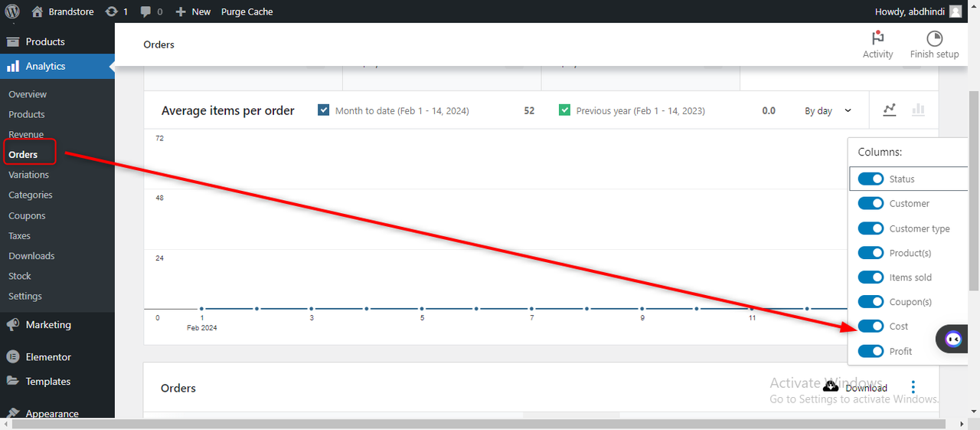Viewport: 980px width, 430px height.
Task: Click the horizontal page scrollbar
Action: coord(479,424)
